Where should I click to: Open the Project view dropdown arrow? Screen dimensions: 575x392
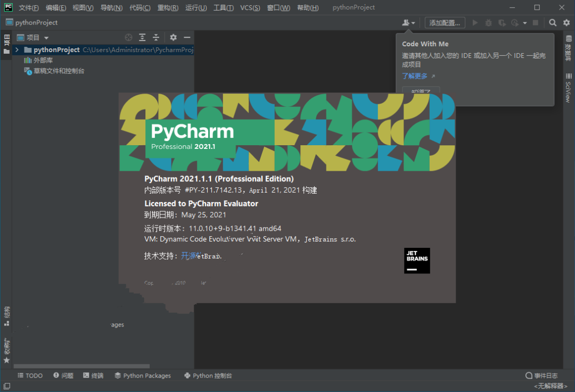[x=46, y=38]
